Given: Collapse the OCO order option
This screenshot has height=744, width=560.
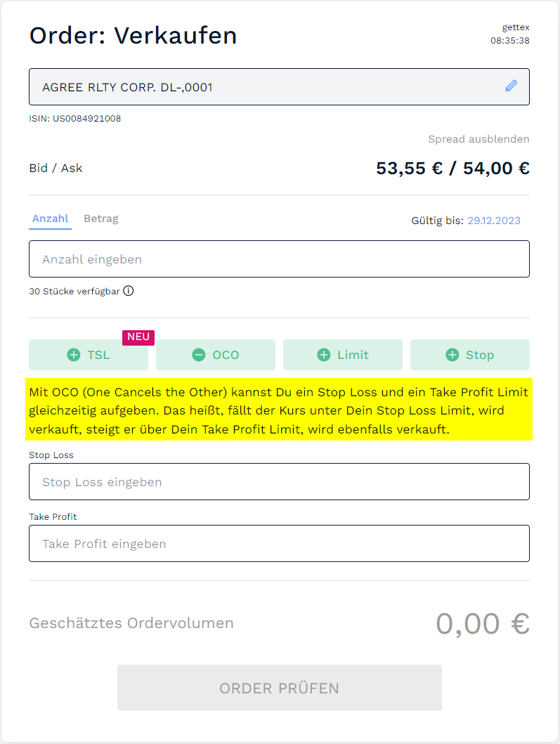Looking at the screenshot, I should point(216,355).
